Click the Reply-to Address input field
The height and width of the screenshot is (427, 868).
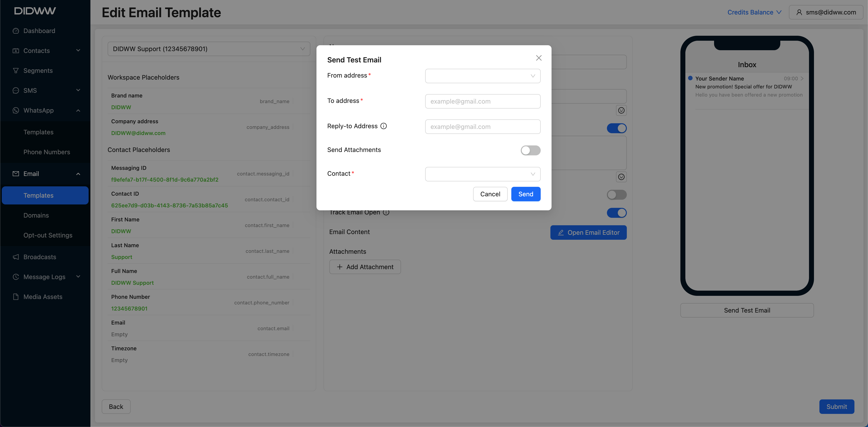pyautogui.click(x=483, y=127)
